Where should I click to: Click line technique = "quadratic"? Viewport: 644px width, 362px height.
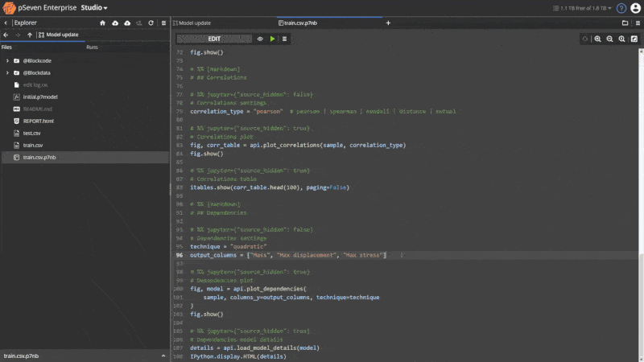point(229,246)
